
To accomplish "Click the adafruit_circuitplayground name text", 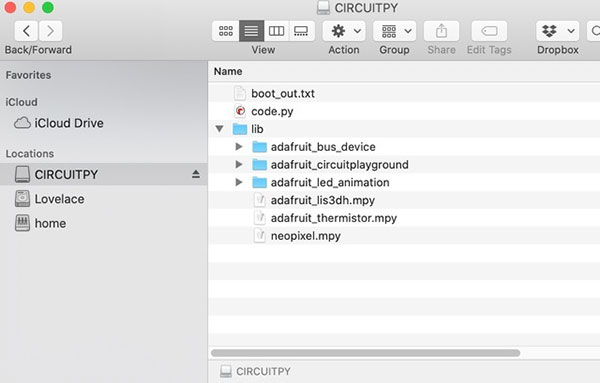I will point(339,165).
